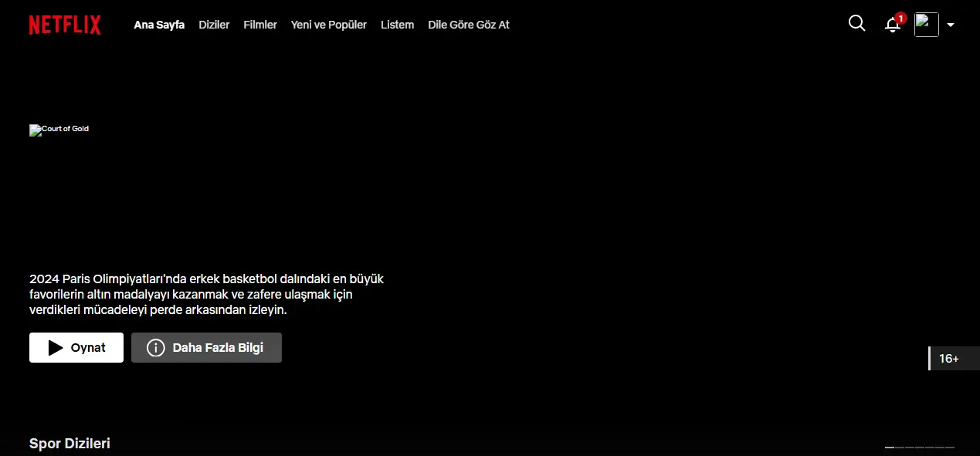Expand the profile menu arrow
Screen dimensions: 980x456
pyautogui.click(x=951, y=25)
